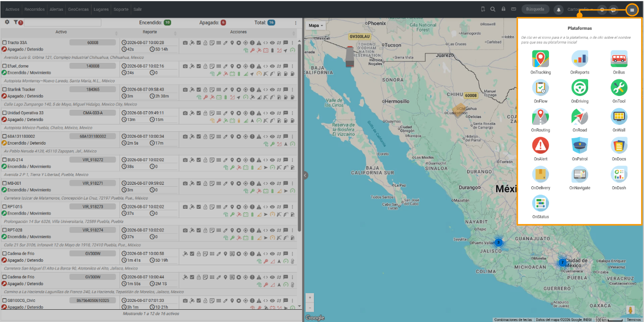Sort the list by Activo column
644x322 pixels.
(61, 32)
